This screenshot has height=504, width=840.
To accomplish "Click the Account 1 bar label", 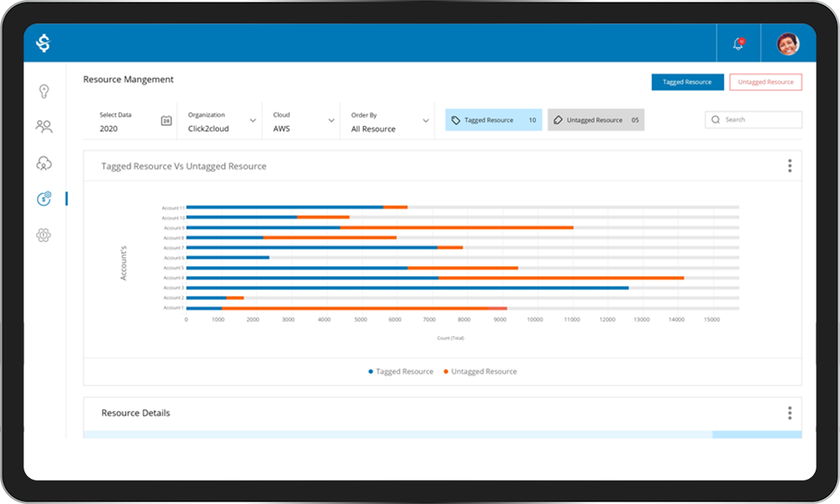I will pyautogui.click(x=174, y=308).
